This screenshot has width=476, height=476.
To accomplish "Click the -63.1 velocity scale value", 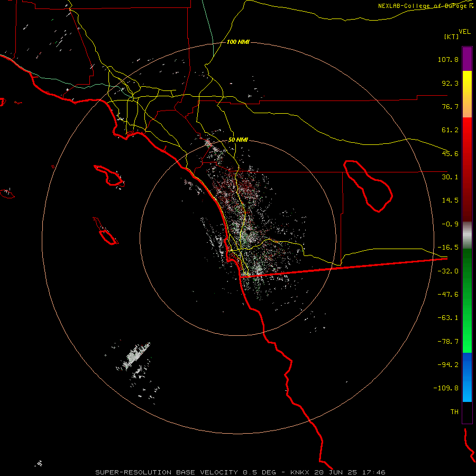I will [x=448, y=318].
